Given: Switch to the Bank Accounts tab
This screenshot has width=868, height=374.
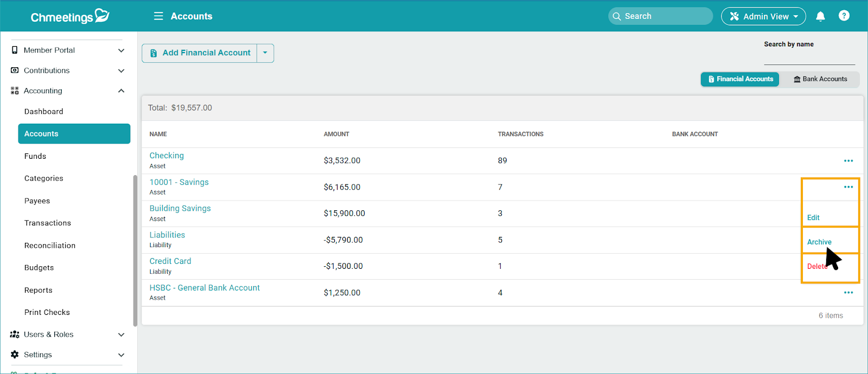Looking at the screenshot, I should pyautogui.click(x=820, y=79).
